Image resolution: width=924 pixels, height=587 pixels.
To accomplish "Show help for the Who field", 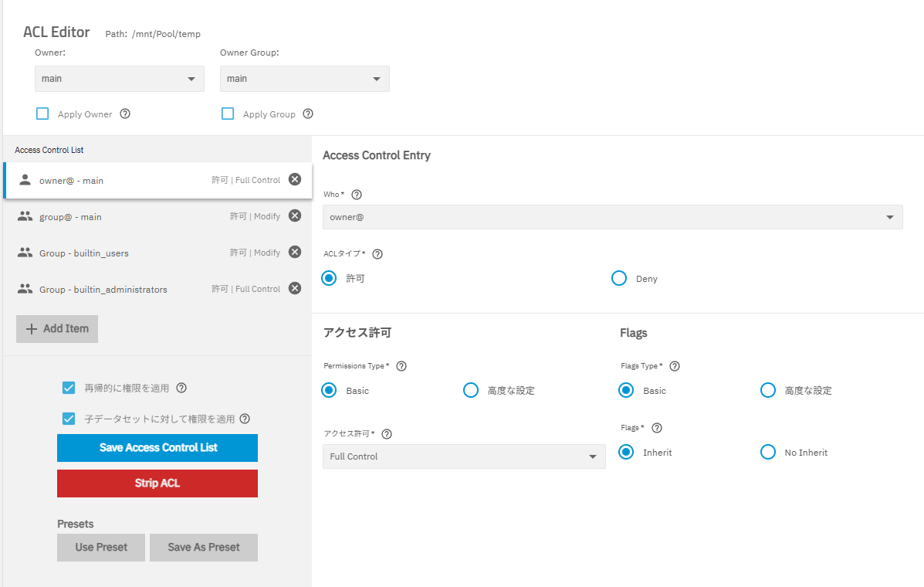I will (x=357, y=195).
